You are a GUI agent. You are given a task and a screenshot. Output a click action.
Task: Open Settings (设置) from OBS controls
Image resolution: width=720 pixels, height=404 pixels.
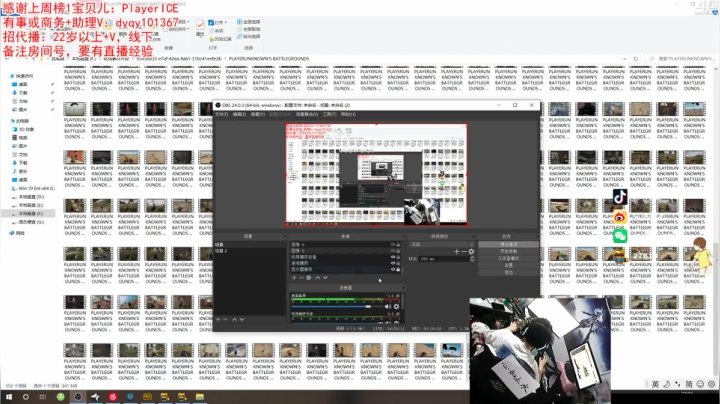pyautogui.click(x=508, y=265)
